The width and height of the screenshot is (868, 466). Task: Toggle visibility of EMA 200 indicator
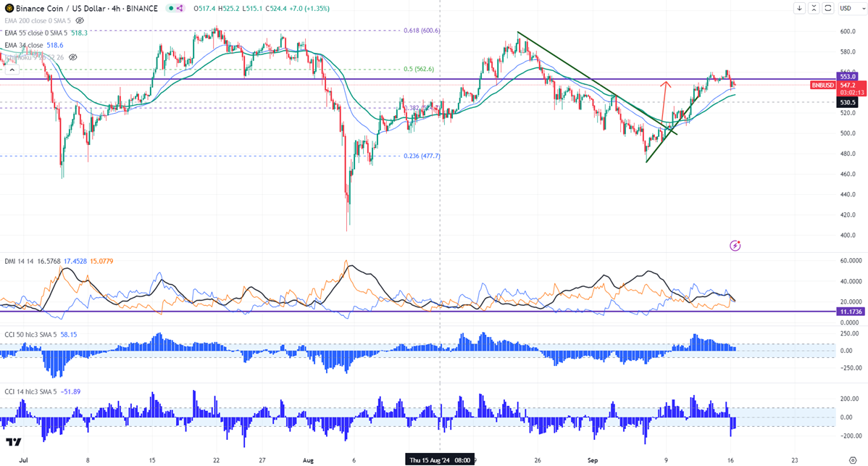80,21
